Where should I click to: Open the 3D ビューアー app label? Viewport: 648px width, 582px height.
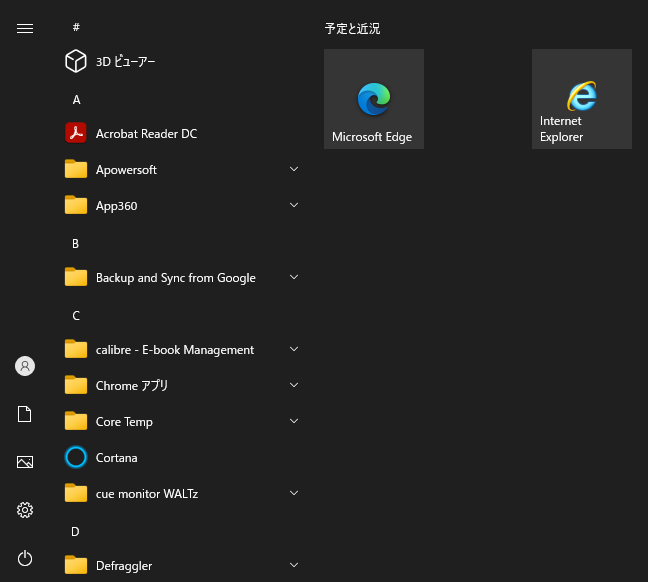point(126,62)
